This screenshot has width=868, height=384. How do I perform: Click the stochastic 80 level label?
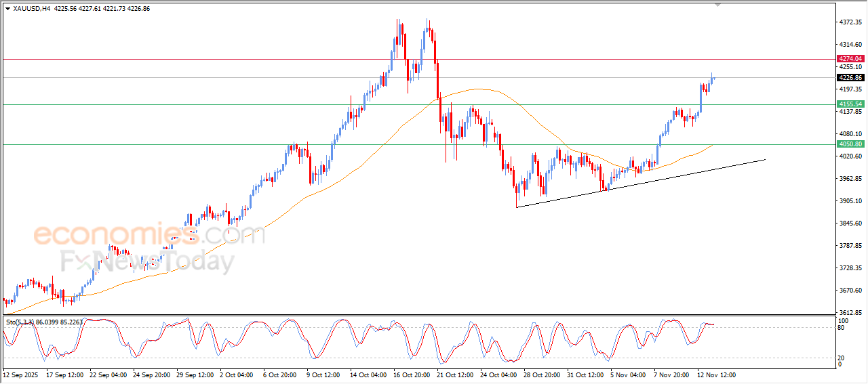pos(842,328)
